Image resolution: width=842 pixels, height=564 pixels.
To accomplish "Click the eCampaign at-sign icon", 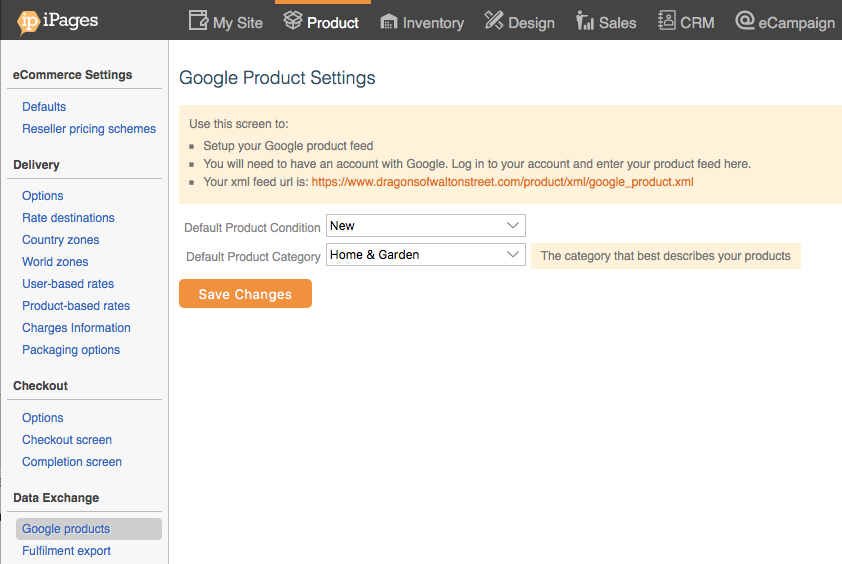I will (745, 20).
